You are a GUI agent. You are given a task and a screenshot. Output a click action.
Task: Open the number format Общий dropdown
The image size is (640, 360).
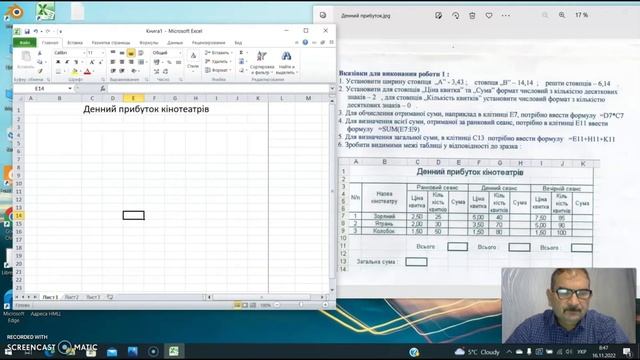[x=180, y=53]
